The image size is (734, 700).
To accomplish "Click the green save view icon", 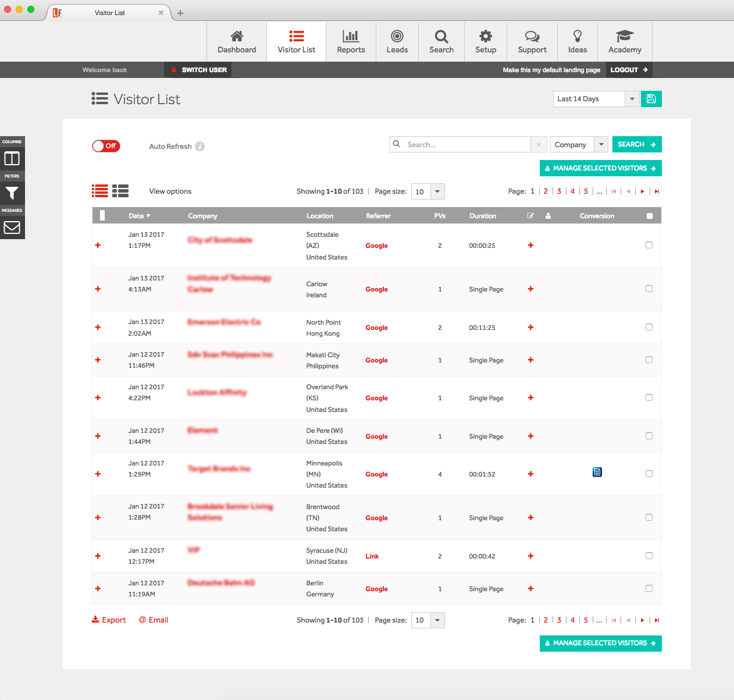I will click(x=651, y=99).
